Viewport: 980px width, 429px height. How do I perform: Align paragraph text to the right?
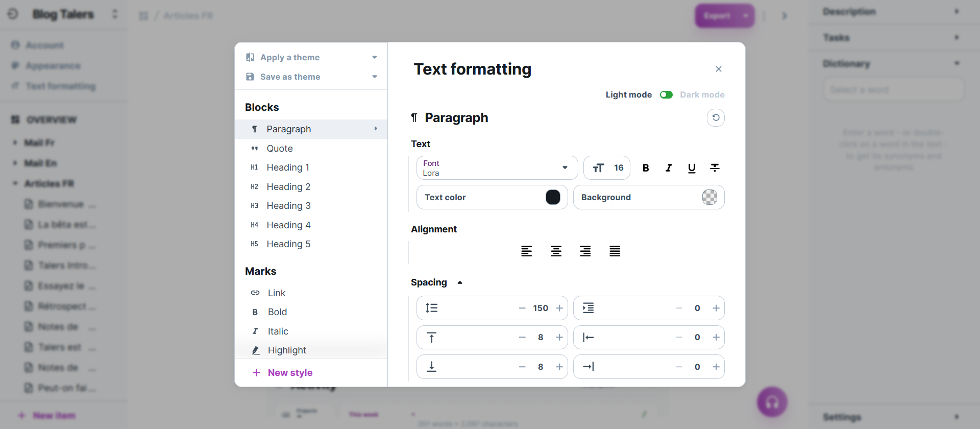pos(585,251)
